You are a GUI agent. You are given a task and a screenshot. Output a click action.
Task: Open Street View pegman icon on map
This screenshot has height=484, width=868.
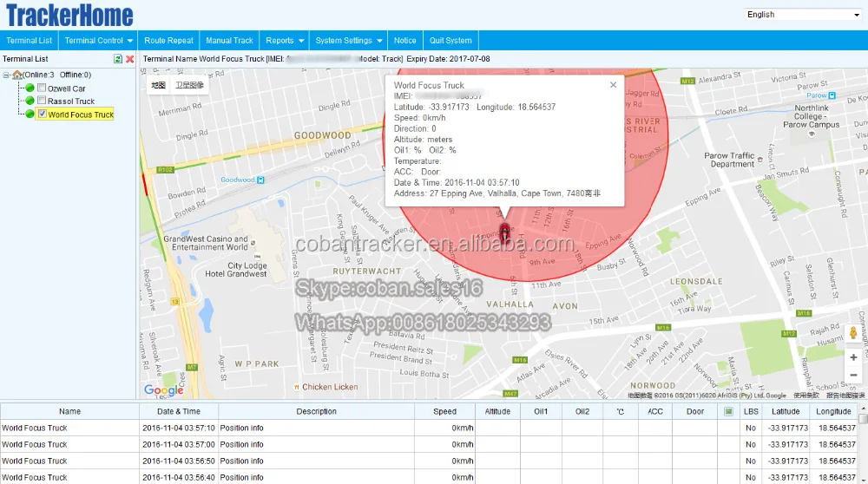pyautogui.click(x=853, y=332)
